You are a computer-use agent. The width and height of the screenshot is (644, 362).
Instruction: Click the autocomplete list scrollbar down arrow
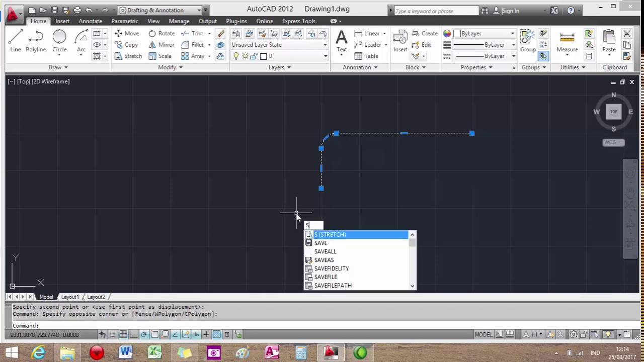click(x=412, y=286)
